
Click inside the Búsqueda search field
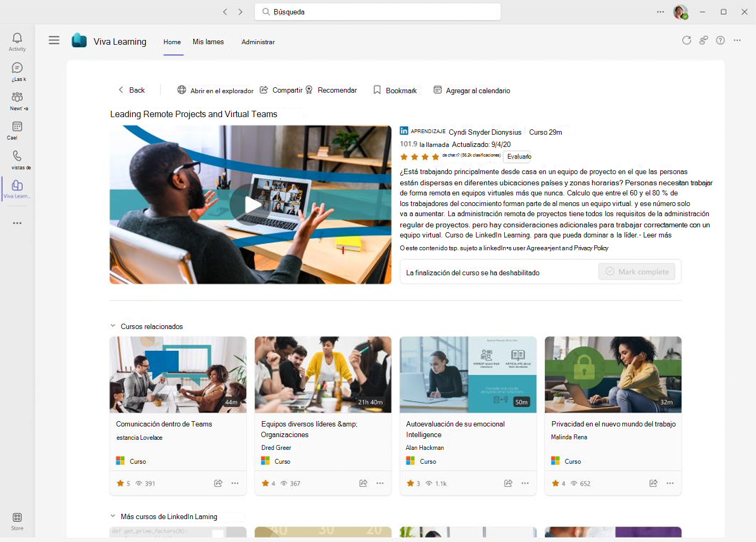tap(377, 12)
